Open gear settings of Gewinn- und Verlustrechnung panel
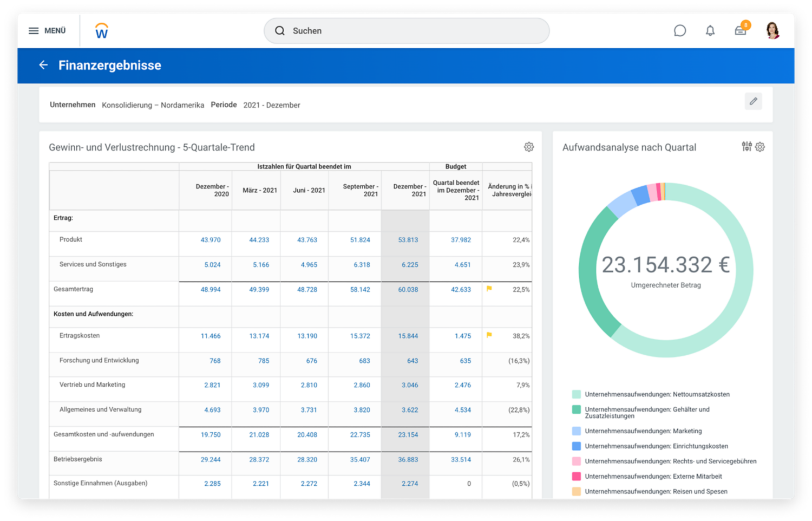This screenshot has height=521, width=812. pyautogui.click(x=529, y=147)
